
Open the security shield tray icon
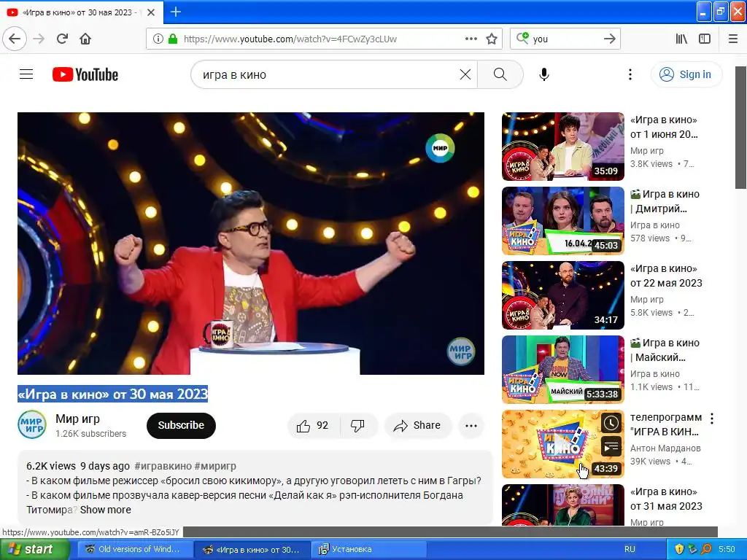click(x=679, y=549)
